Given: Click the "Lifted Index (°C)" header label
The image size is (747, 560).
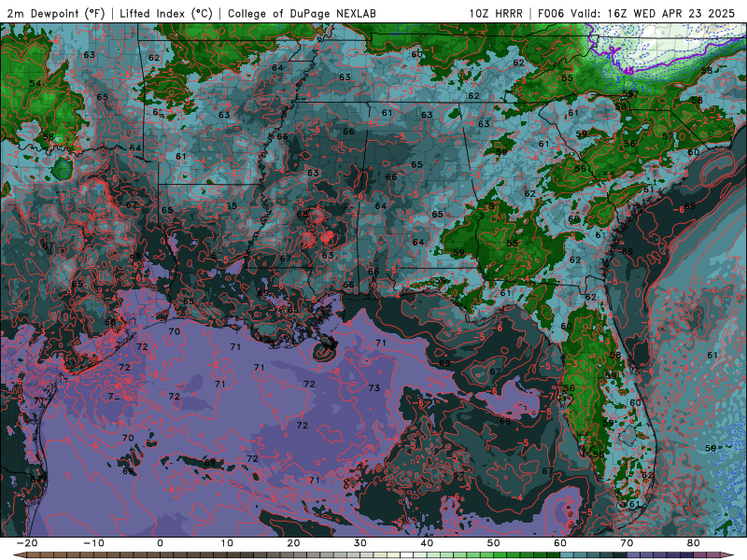Looking at the screenshot, I should [166, 13].
